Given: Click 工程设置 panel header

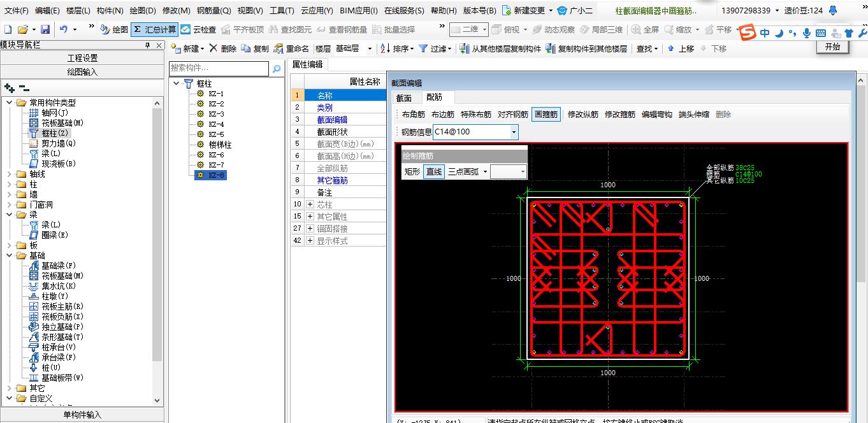Looking at the screenshot, I should (82, 58).
